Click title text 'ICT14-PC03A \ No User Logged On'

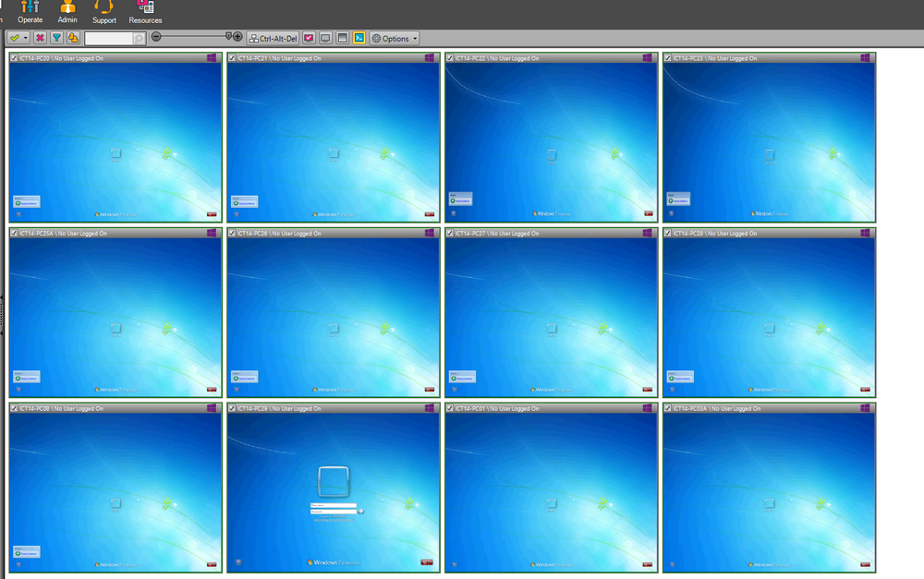(717, 408)
